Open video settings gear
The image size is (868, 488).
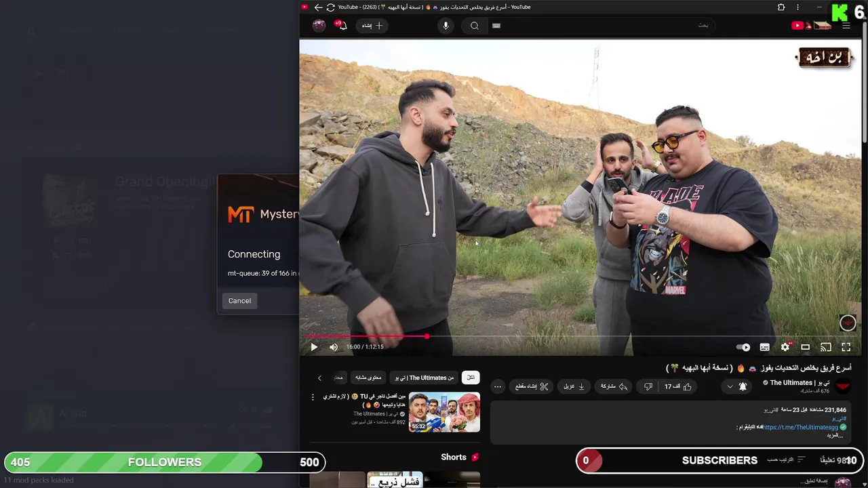pos(785,347)
